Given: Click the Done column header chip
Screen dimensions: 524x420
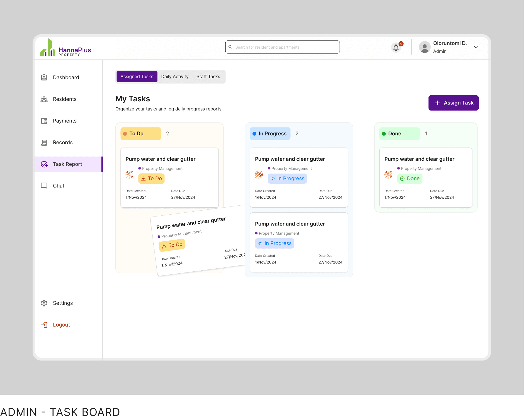Looking at the screenshot, I should pyautogui.click(x=399, y=134).
